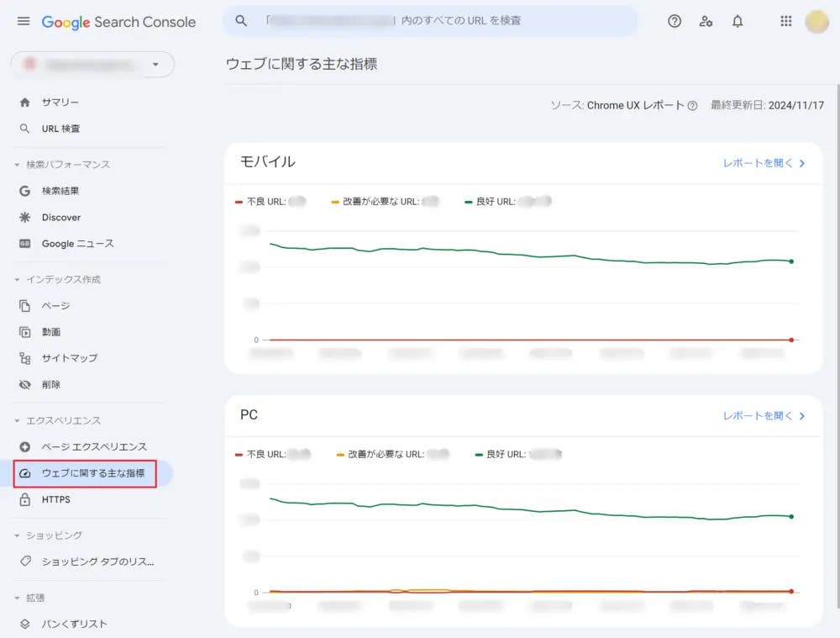Viewport: 840px width, 638px height.
Task: Open 削除 in the sidebar
Action: (x=51, y=384)
